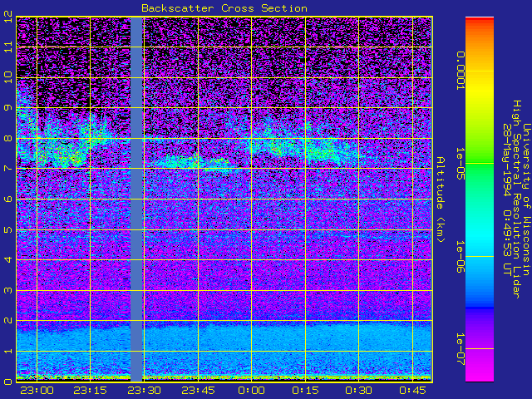Click the 1e-05 color scale label
Viewport: 532px width, 399px height.
pyautogui.click(x=460, y=164)
